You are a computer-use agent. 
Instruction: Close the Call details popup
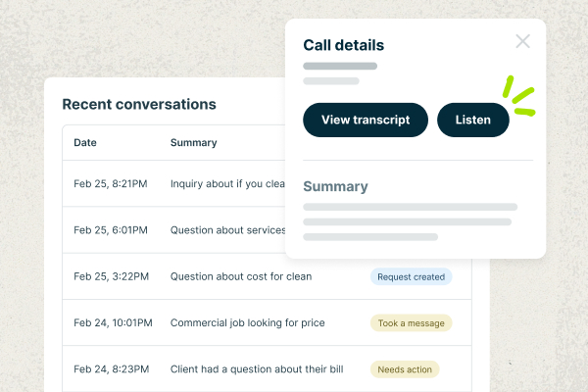click(x=522, y=41)
